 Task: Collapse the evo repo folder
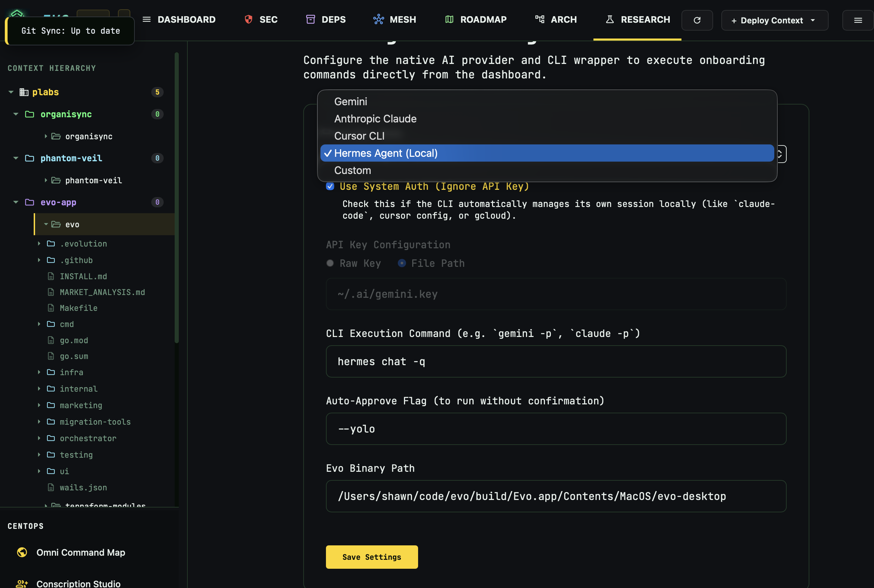[x=46, y=224]
